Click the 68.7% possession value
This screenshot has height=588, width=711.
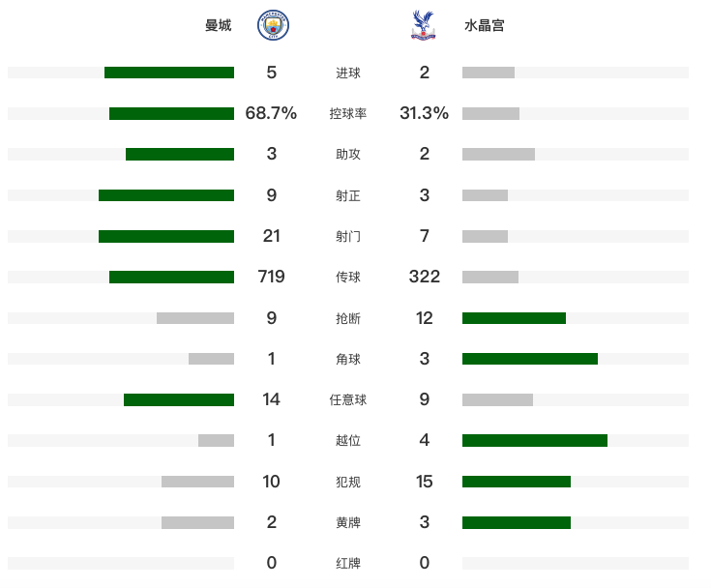(x=271, y=113)
